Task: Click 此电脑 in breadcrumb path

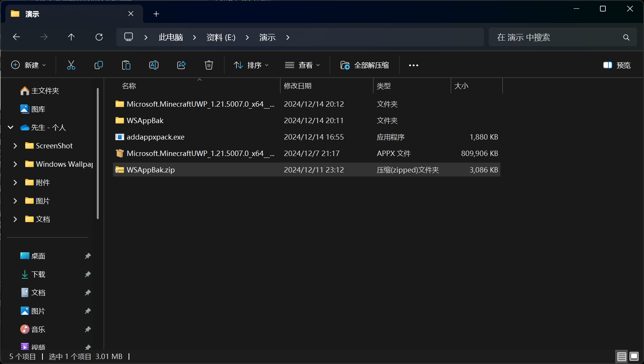Action: click(x=171, y=37)
